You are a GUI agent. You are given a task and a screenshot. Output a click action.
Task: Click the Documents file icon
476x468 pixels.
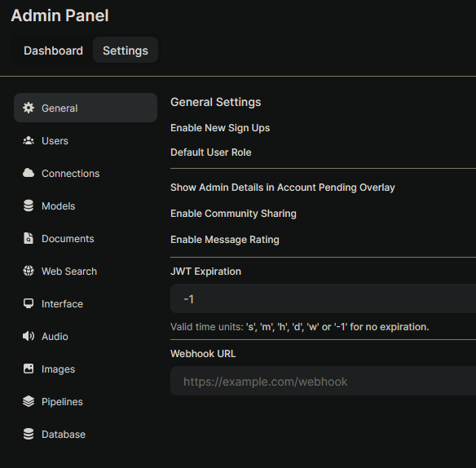(x=29, y=238)
